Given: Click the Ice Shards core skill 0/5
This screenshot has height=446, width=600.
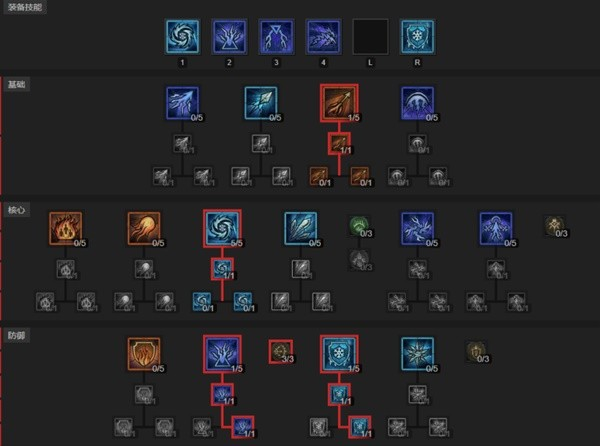Looking at the screenshot, I should [301, 228].
